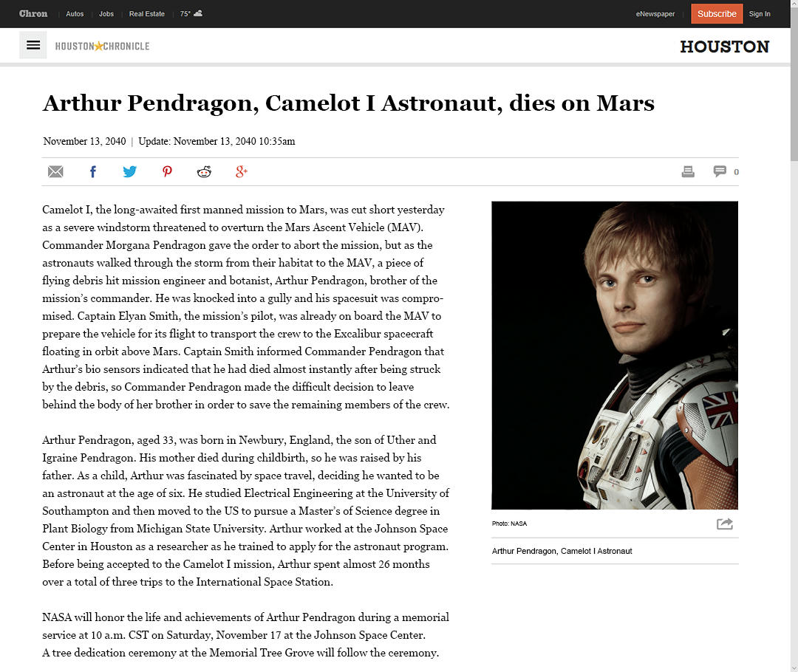
Task: Open the Real Estate section link
Action: [146, 14]
